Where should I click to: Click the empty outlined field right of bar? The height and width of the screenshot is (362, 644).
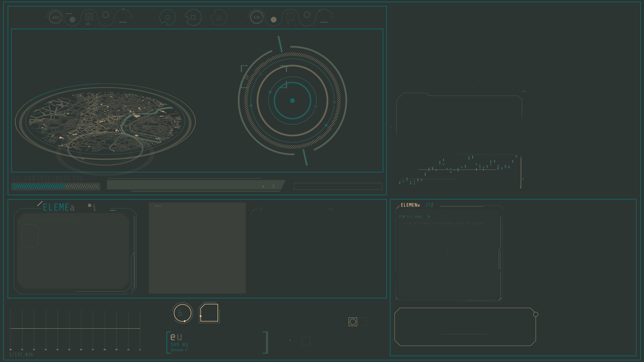[x=338, y=186]
